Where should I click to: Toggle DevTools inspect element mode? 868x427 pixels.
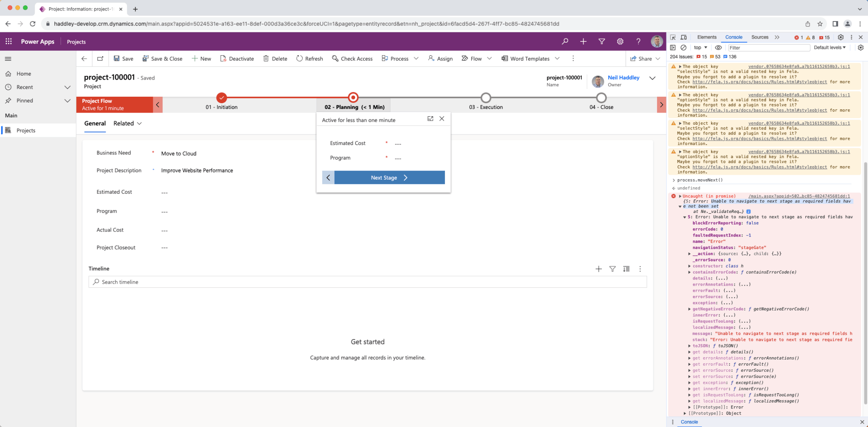(x=673, y=37)
